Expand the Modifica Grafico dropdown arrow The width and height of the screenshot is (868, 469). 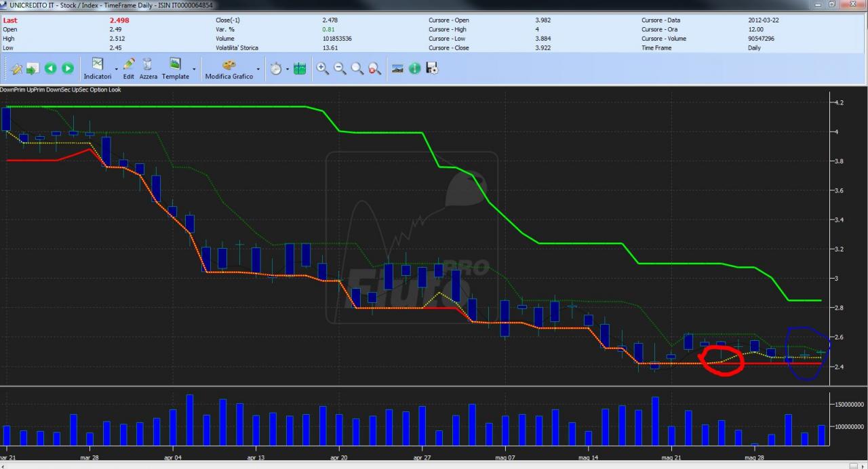point(258,69)
